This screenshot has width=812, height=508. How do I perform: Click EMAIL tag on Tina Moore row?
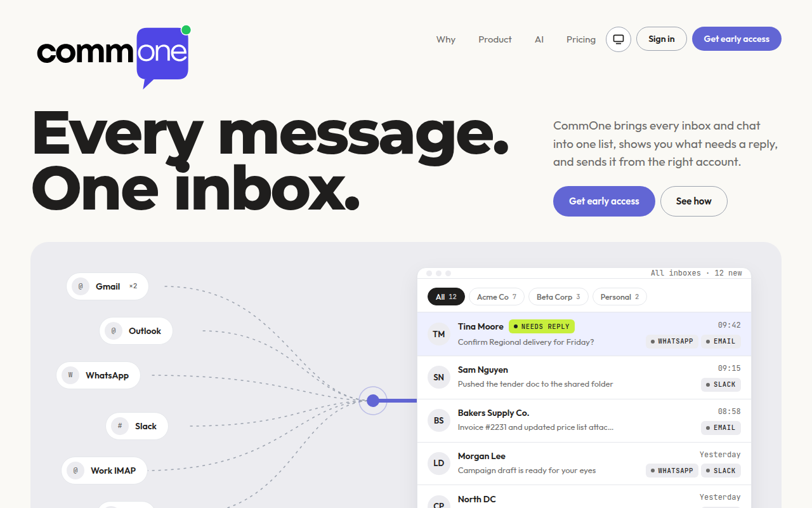(721, 342)
